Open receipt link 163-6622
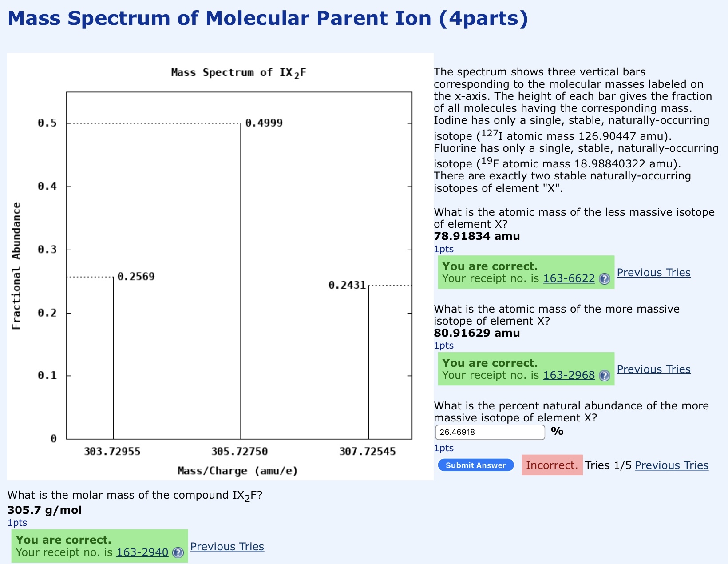 (x=569, y=278)
